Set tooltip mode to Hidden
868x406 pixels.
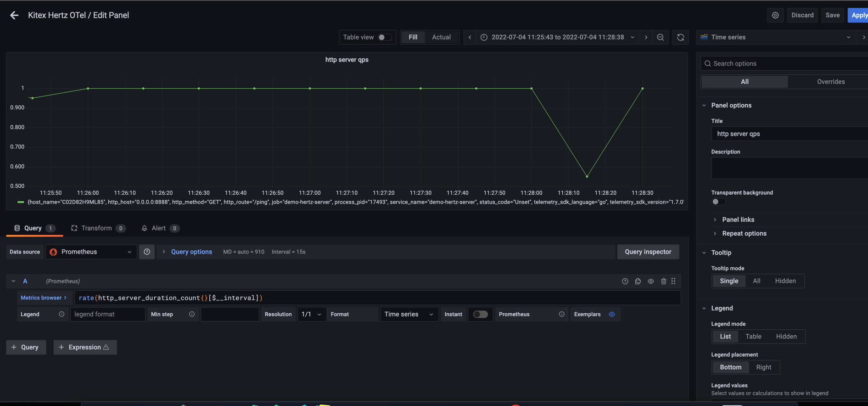[x=785, y=281]
